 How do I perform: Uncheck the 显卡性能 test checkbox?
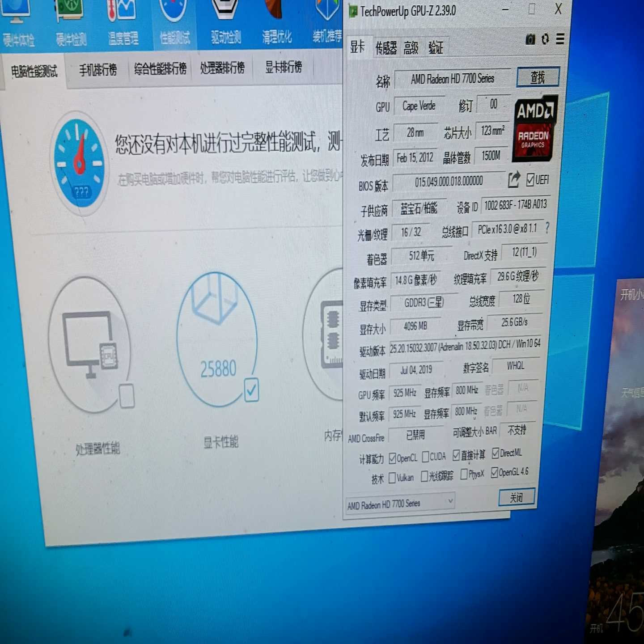click(x=251, y=390)
